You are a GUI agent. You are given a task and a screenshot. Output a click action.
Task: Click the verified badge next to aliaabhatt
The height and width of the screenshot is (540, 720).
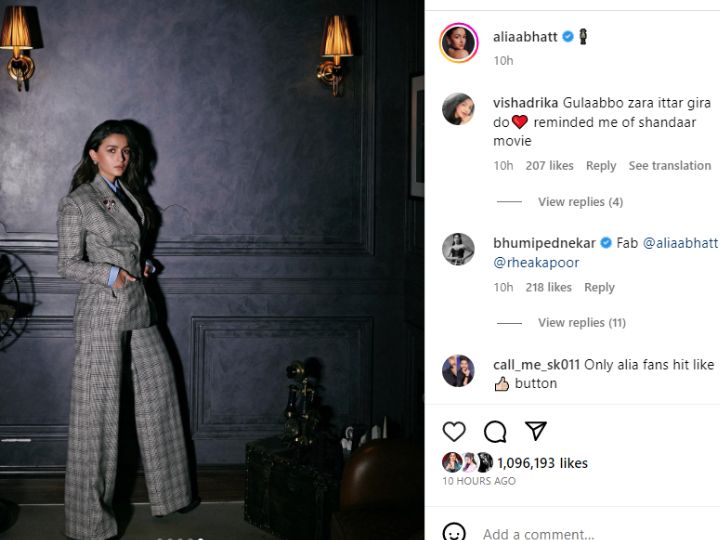[568, 37]
